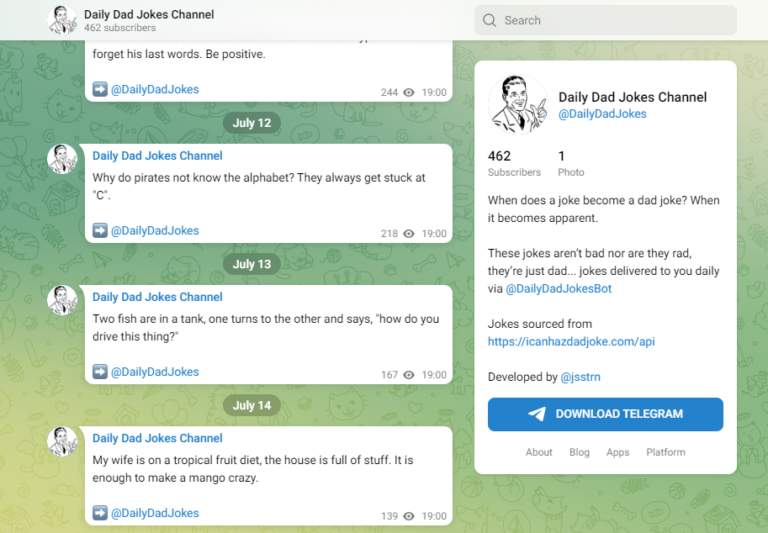Image resolution: width=768 pixels, height=533 pixels.
Task: Click the '462 subscribers' text in header
Action: point(120,28)
